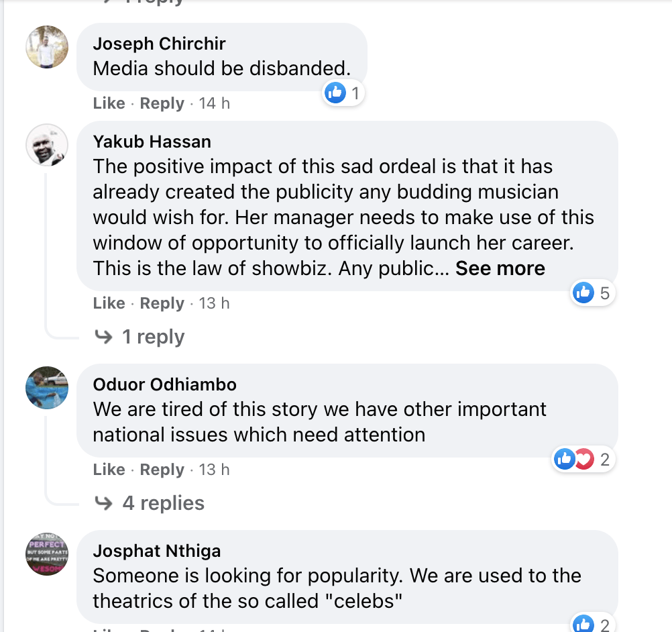Open Oduor Odhiambo's profile picture
672x632 pixels.
point(47,388)
